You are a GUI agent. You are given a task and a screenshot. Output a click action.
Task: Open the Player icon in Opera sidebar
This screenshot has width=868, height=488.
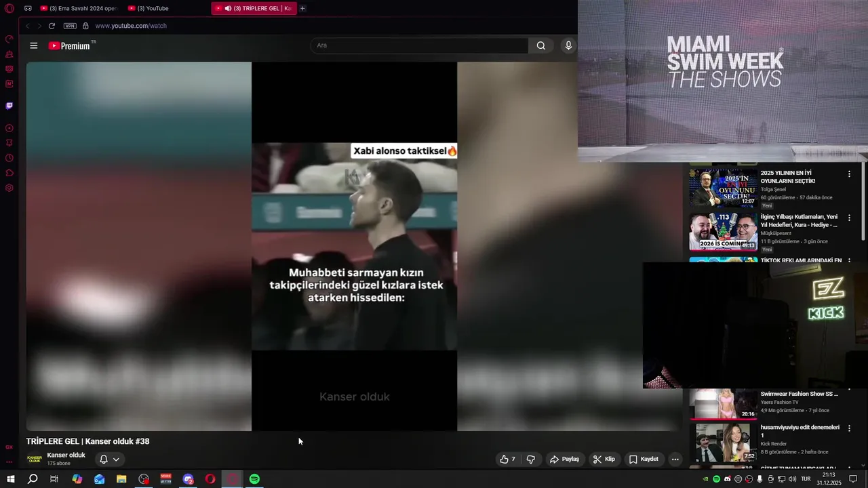click(x=9, y=128)
